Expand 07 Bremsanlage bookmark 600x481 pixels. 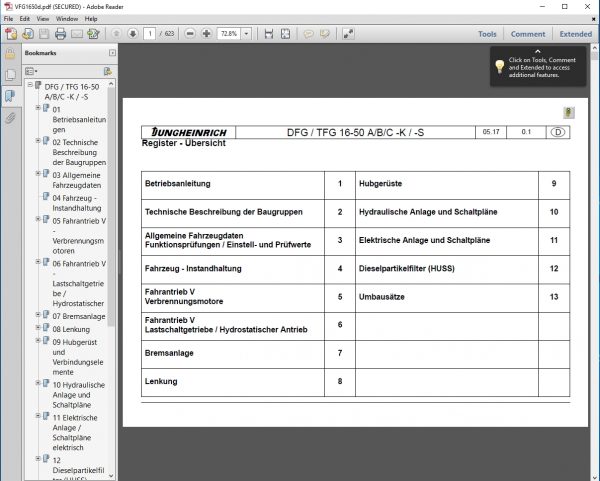tap(38, 315)
